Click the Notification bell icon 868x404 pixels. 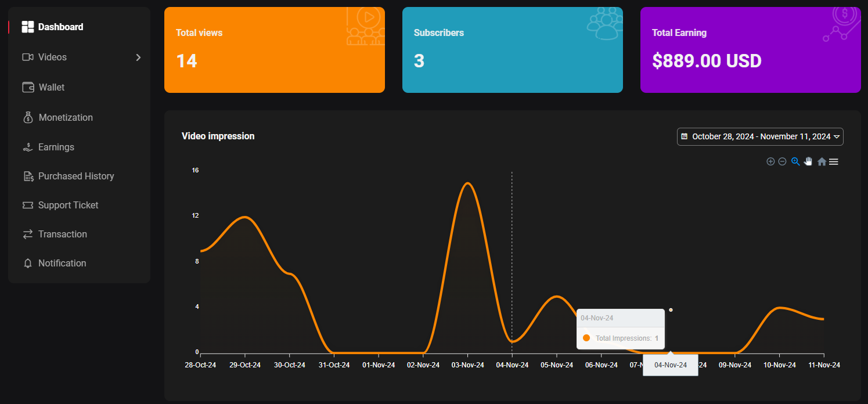click(x=28, y=263)
